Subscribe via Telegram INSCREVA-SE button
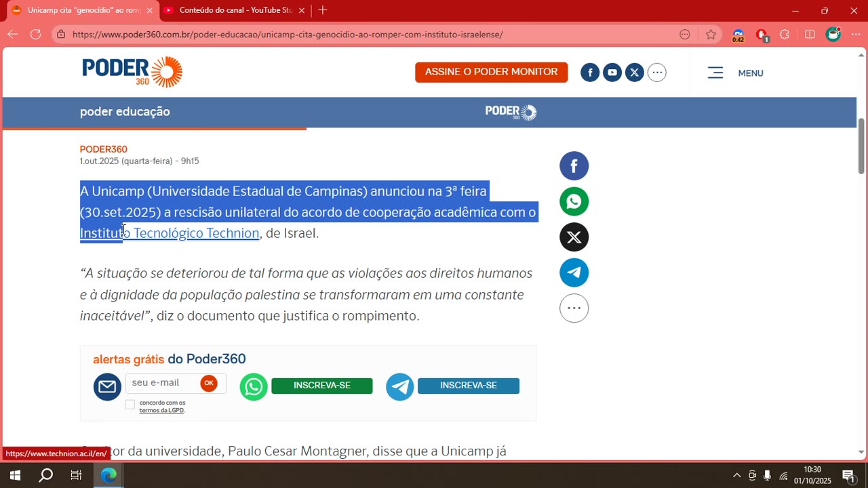Viewport: 868px width, 488px height. (x=469, y=386)
